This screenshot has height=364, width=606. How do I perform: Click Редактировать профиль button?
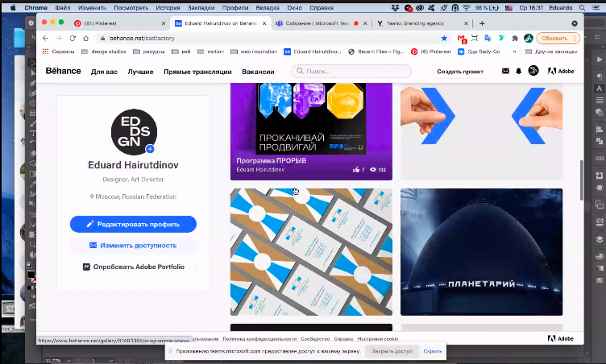133,224
